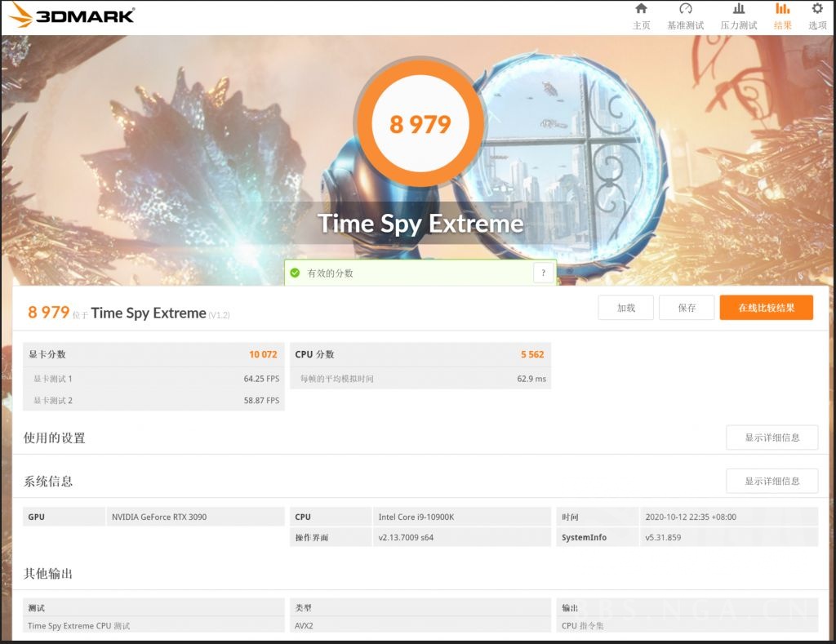Select Intel Core i9-10900K text
Screen dimensions: 836x644
[416, 517]
